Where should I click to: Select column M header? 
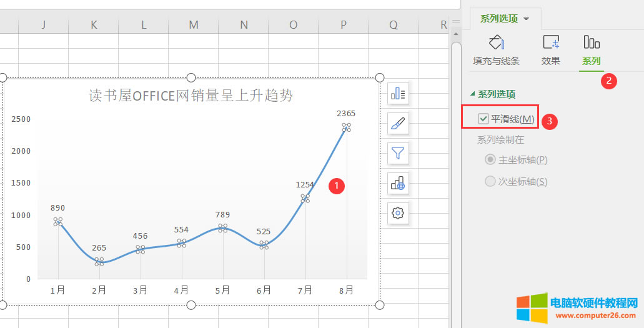tap(194, 24)
